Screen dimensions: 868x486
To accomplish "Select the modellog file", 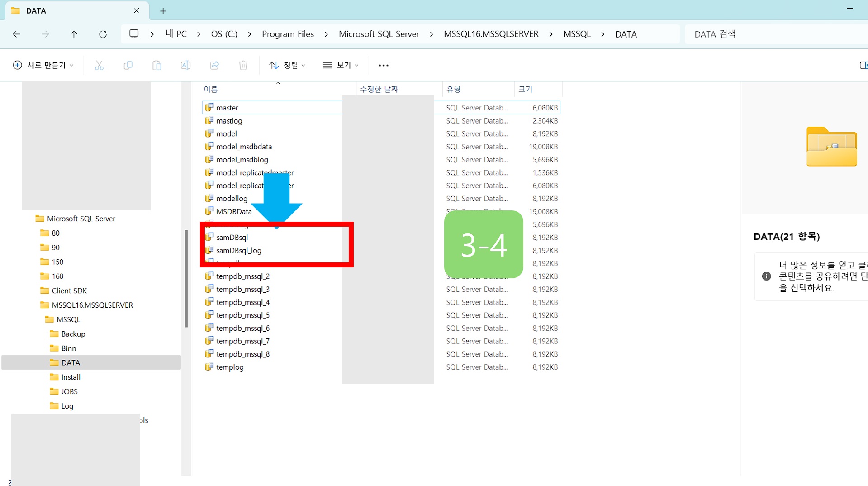I will pyautogui.click(x=232, y=199).
